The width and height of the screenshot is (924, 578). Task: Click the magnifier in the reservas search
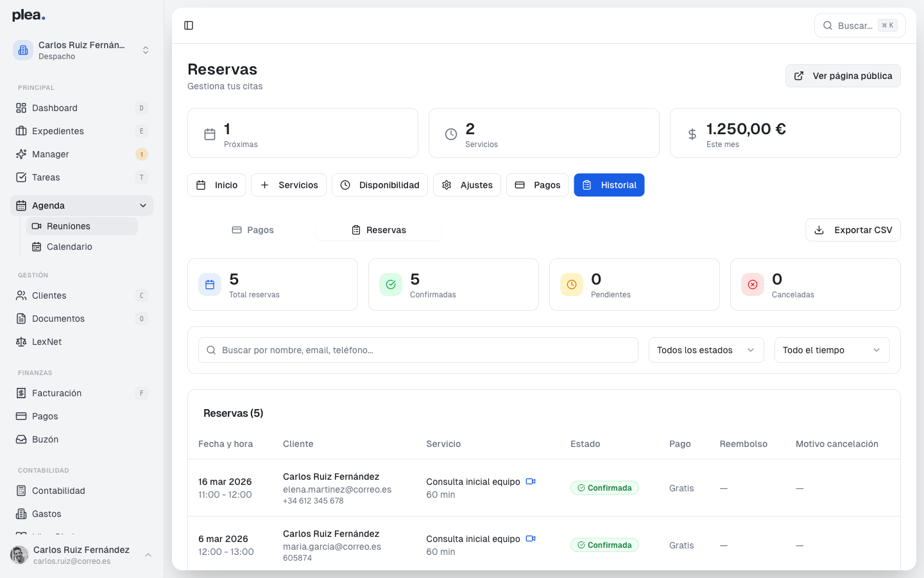211,350
